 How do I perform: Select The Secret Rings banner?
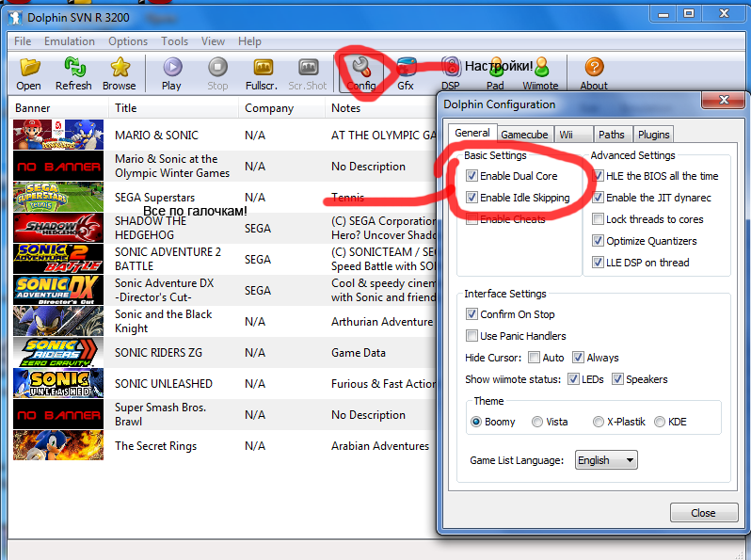[x=58, y=445]
